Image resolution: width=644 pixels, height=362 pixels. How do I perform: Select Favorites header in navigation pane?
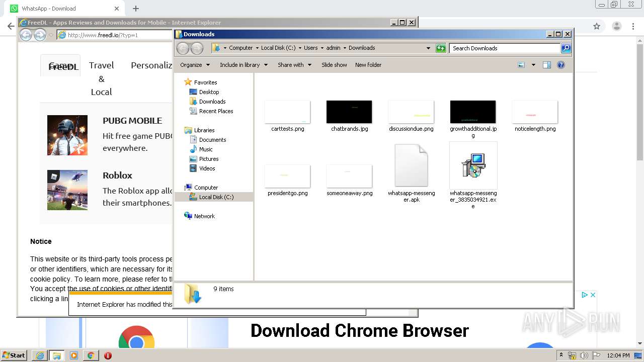(205, 82)
